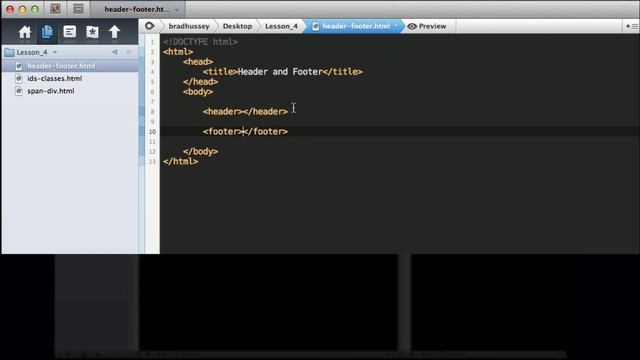Open span-div.html in the file list
640x360 pixels.
point(51,91)
